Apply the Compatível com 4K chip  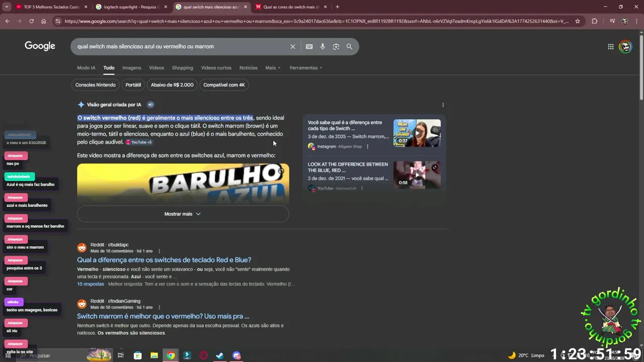[x=224, y=84]
